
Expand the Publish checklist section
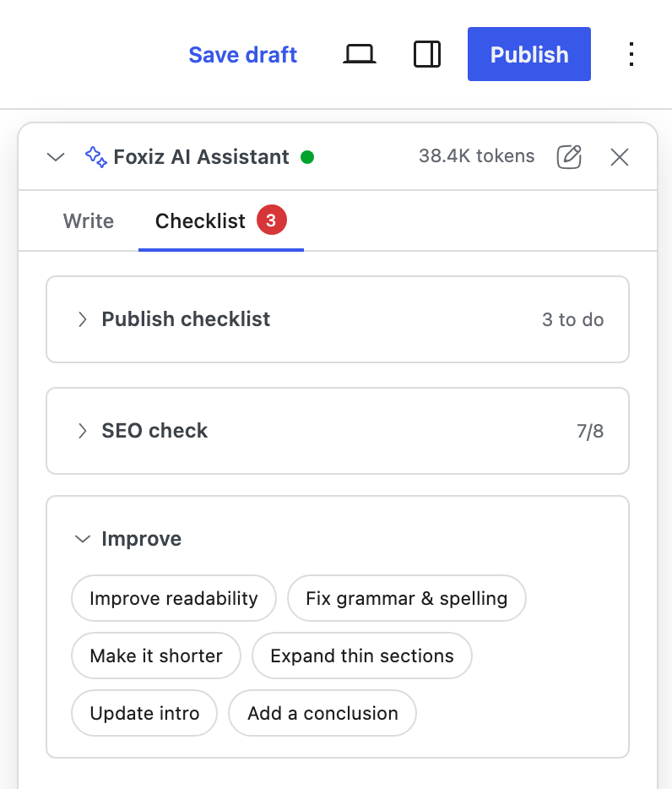(338, 319)
